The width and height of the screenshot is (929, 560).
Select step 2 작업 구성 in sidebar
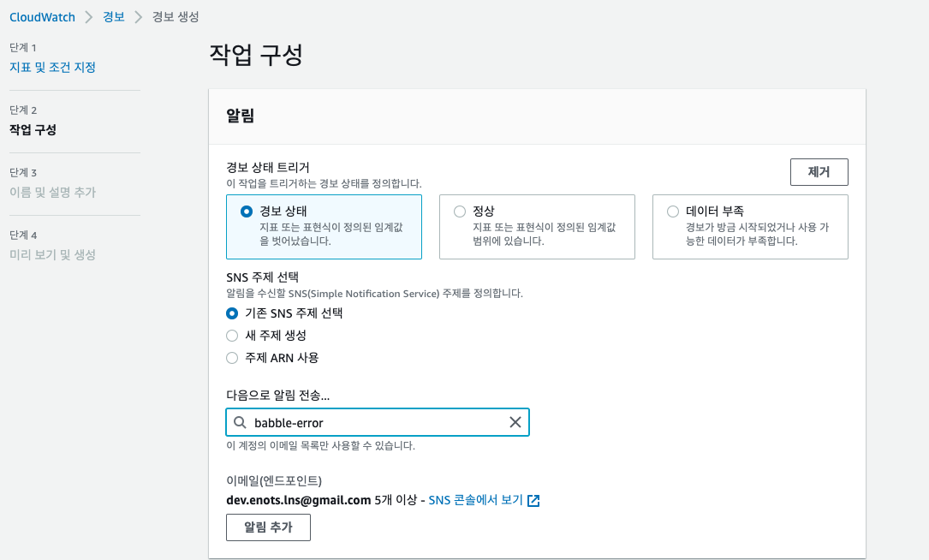tap(33, 130)
